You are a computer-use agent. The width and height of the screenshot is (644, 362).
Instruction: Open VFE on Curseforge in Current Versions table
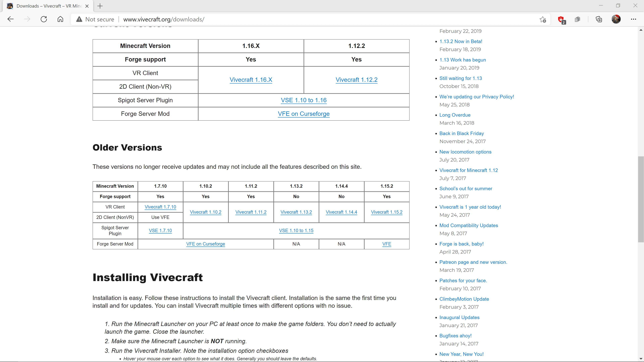click(304, 114)
